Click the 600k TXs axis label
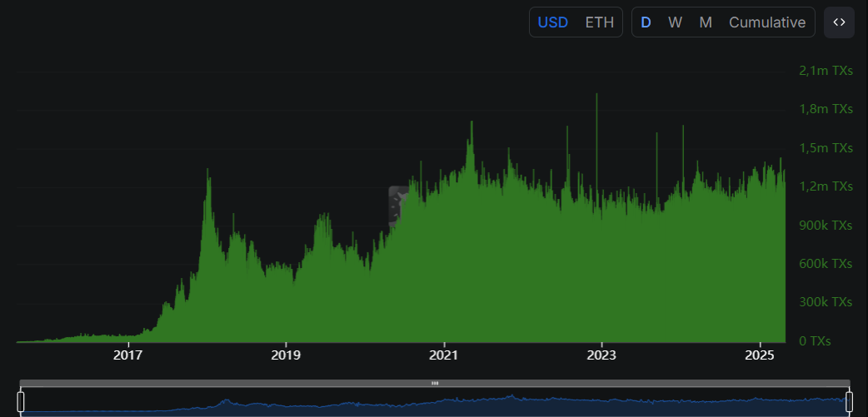Viewport: 868px width, 417px height. click(826, 263)
